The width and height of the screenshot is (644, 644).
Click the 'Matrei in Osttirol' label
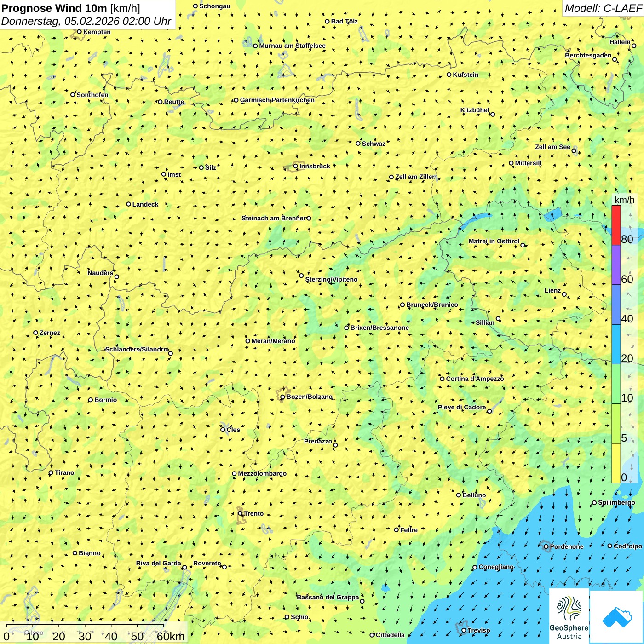494,241
